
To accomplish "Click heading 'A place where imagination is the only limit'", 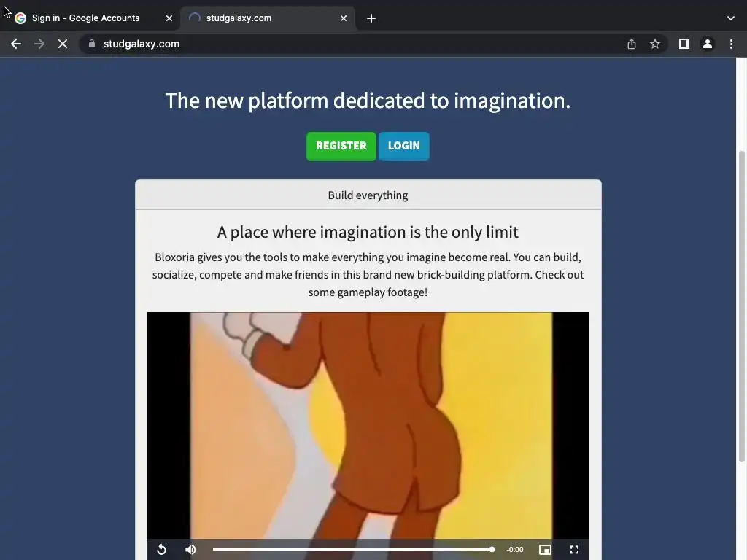I will 368,232.
